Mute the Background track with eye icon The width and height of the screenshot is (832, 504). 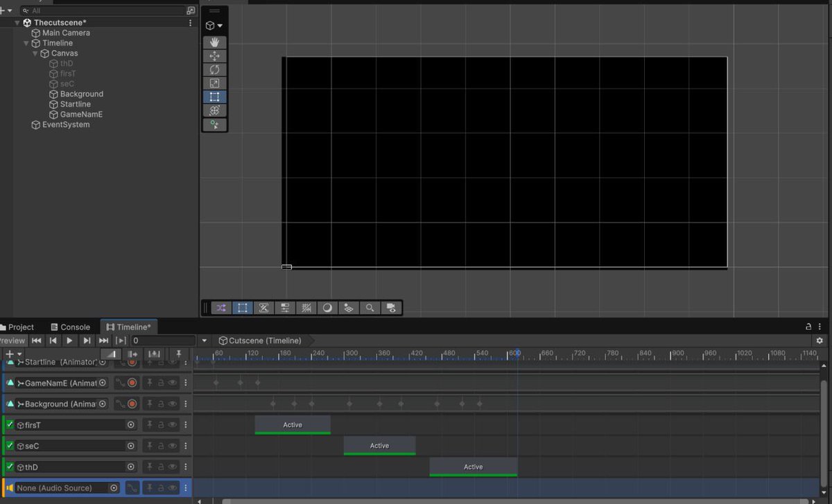[172, 403]
